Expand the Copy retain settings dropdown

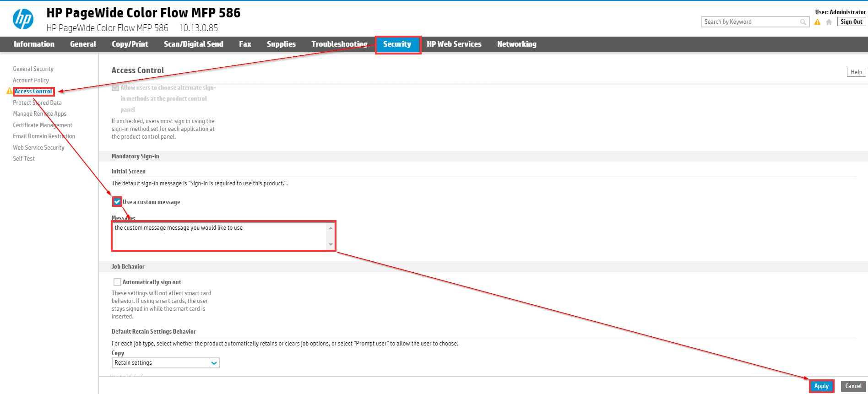(x=214, y=363)
